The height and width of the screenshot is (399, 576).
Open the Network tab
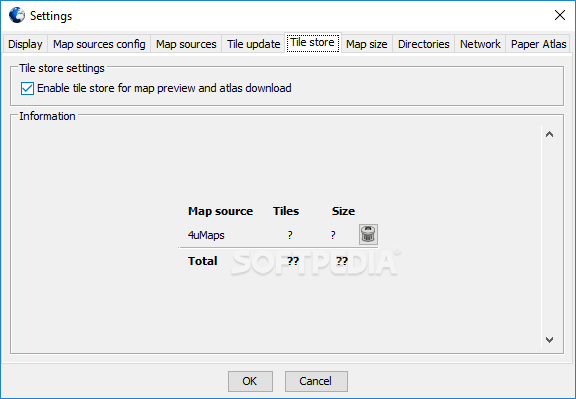(x=480, y=44)
